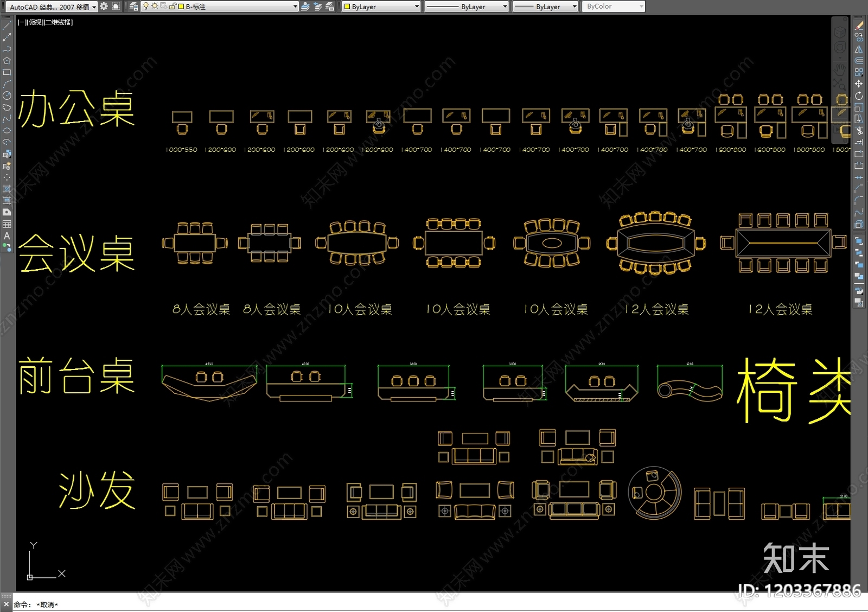The image size is (868, 612).
Task: Select the Fillet tool
Action: [859, 201]
